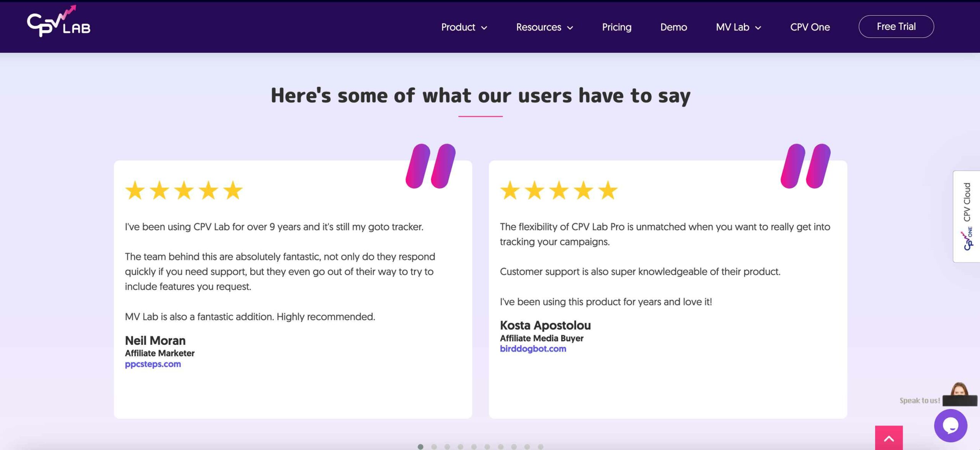Click the CPV Lab logo
The width and height of the screenshot is (980, 450).
click(59, 23)
